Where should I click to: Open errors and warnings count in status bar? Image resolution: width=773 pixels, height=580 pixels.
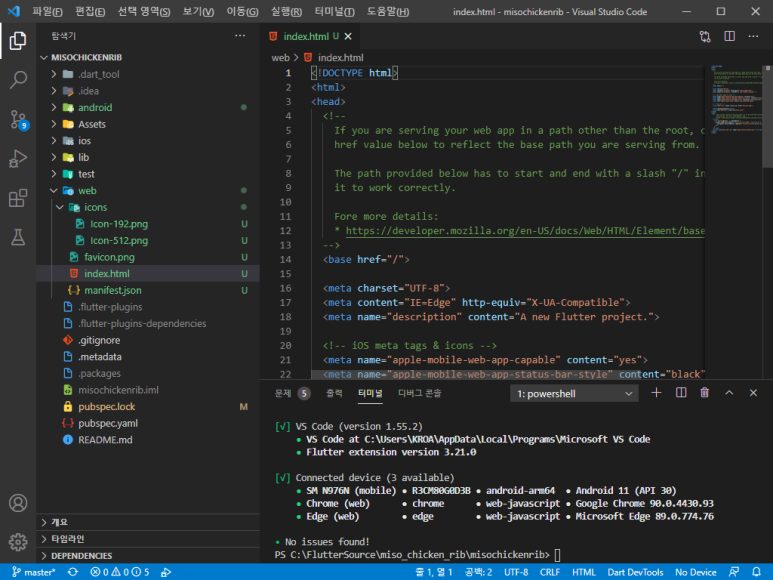point(120,572)
